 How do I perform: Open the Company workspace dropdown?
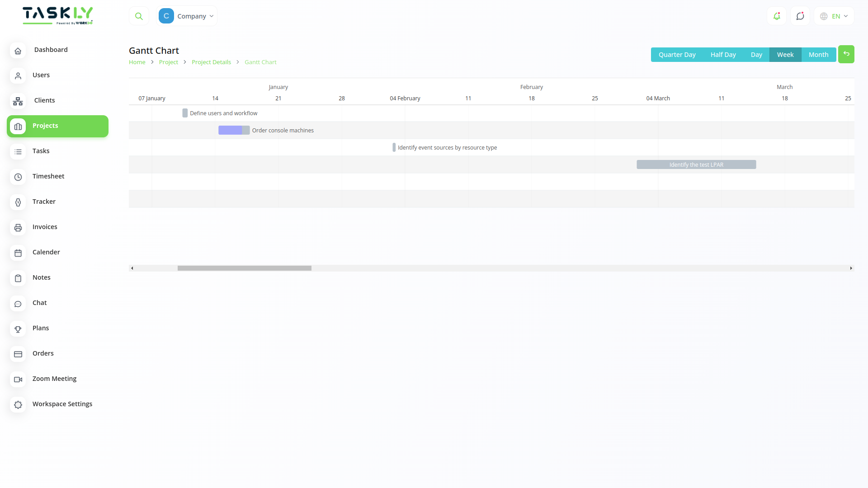tap(187, 16)
